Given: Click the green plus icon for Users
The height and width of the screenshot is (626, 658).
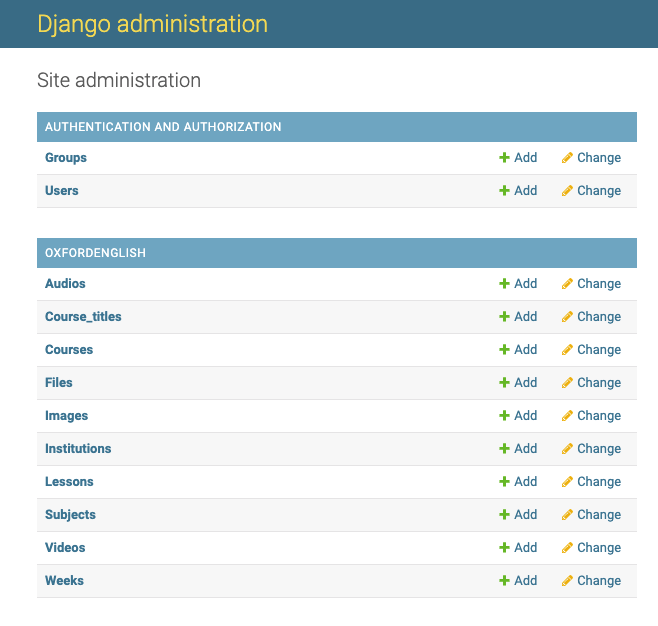Looking at the screenshot, I should (x=504, y=190).
